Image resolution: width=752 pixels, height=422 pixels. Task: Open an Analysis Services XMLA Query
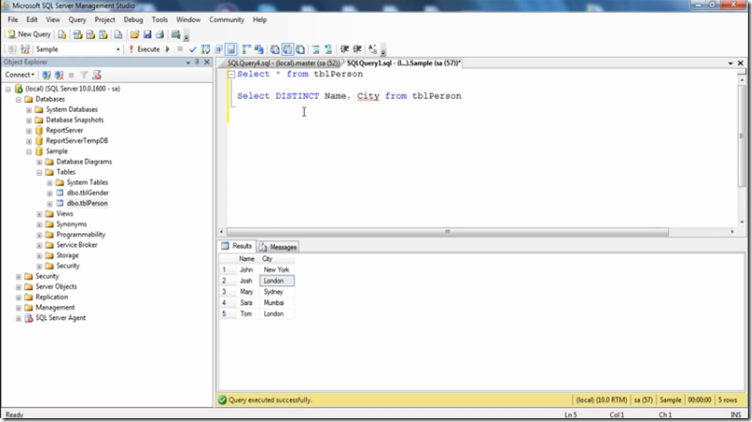pyautogui.click(x=103, y=35)
